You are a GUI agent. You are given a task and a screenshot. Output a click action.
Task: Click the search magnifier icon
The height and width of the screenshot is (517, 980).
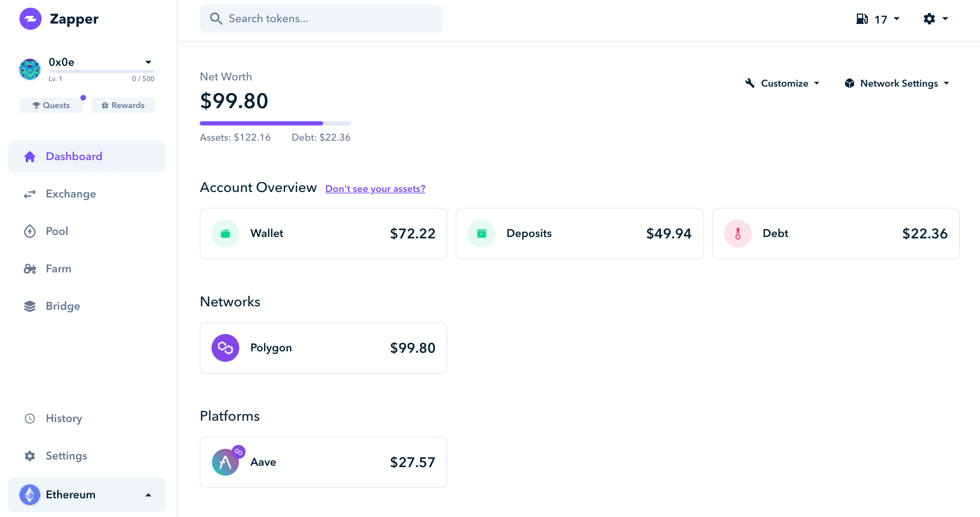[216, 19]
